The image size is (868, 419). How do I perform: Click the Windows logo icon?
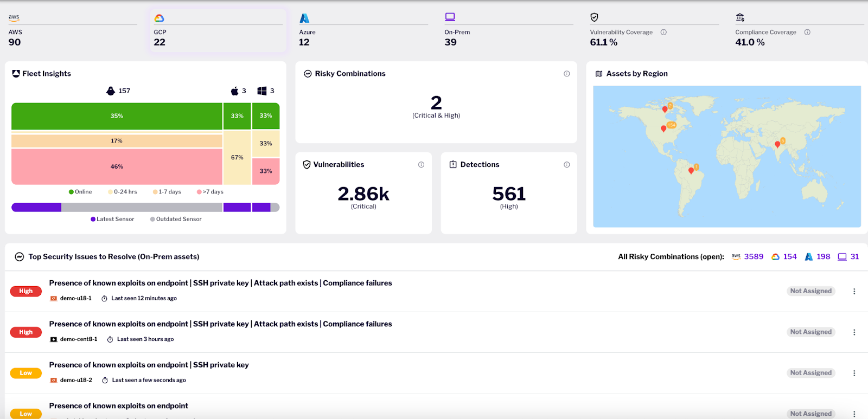[x=262, y=91]
